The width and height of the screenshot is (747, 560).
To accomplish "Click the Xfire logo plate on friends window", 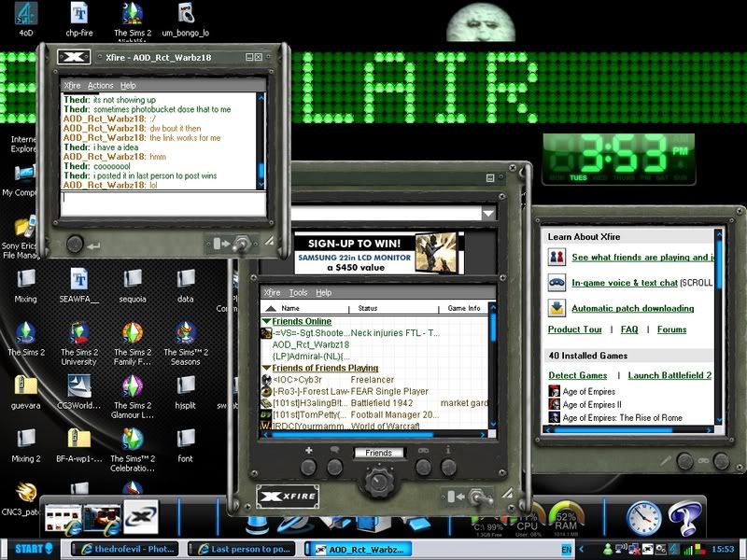I will [x=288, y=497].
